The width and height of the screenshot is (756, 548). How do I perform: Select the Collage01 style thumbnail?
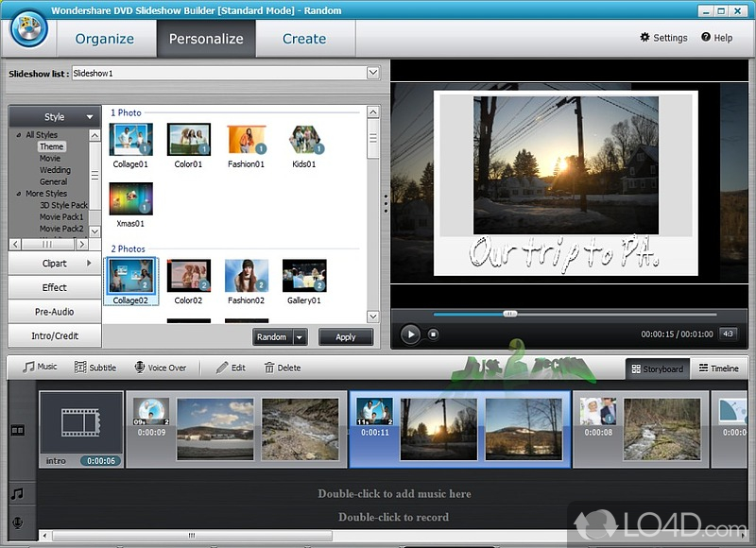[130, 139]
